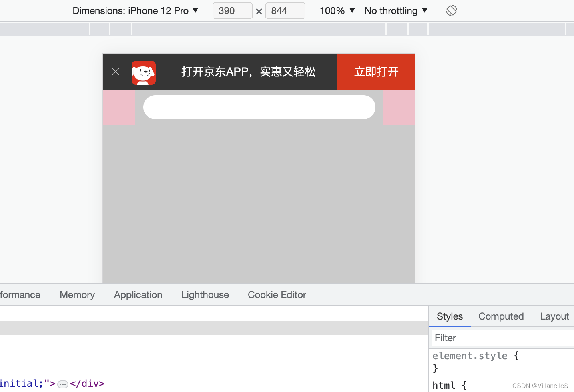Select the Styles pane tab
574x392 pixels.
(450, 316)
